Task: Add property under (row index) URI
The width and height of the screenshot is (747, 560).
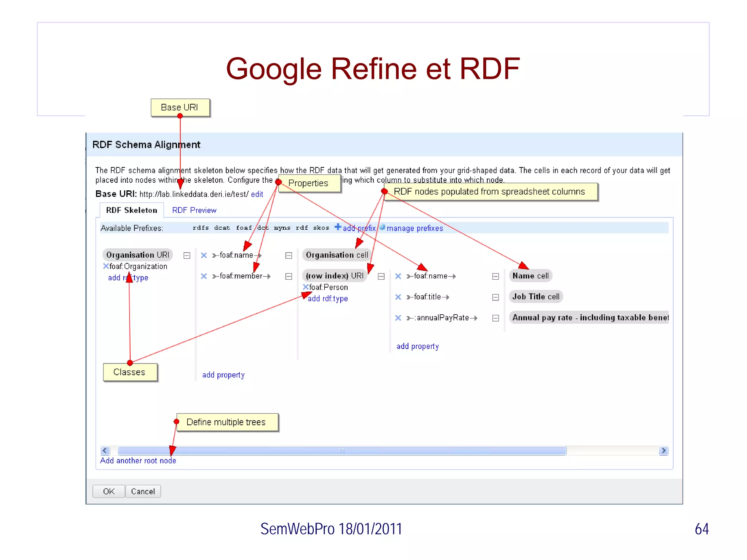Action: click(417, 346)
